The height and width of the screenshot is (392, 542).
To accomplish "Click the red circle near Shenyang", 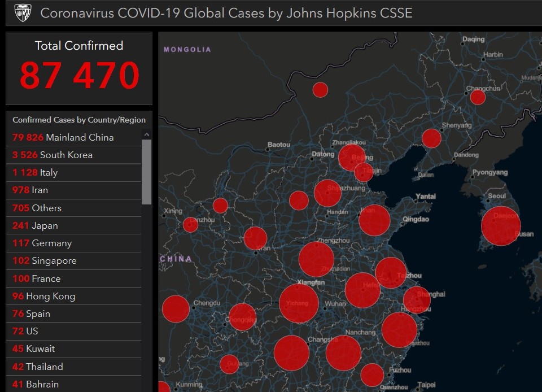I will click(431, 138).
